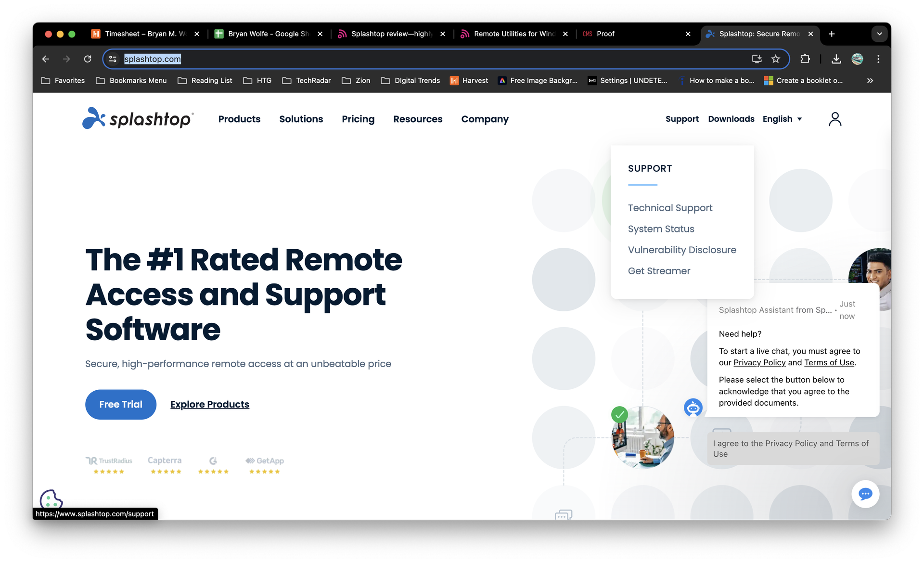
Task: Bookmark this page with the star icon
Action: point(775,59)
